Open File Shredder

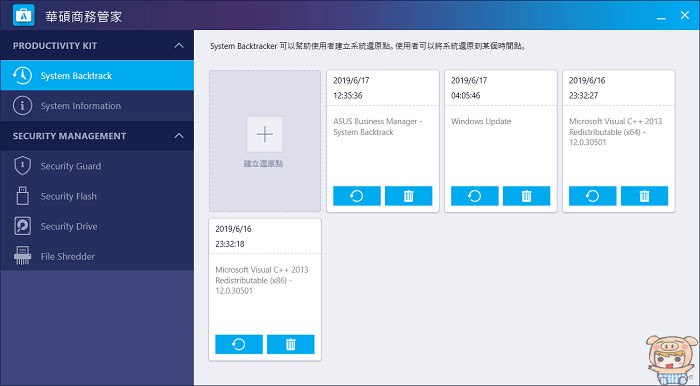click(x=97, y=256)
